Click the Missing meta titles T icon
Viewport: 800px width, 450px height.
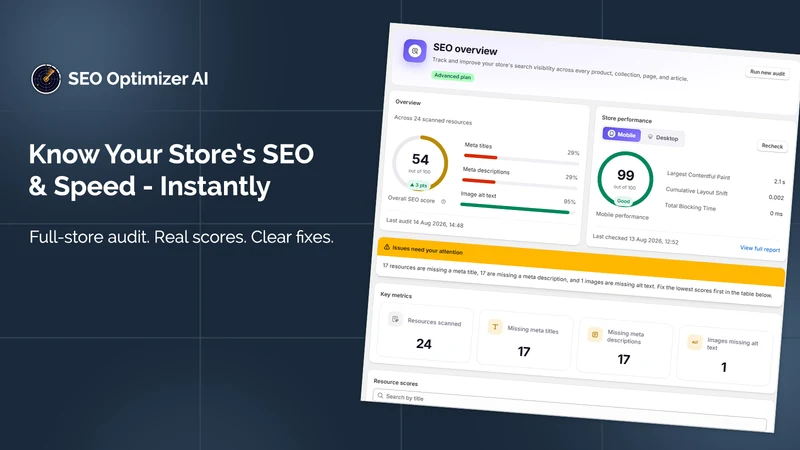[x=495, y=327]
